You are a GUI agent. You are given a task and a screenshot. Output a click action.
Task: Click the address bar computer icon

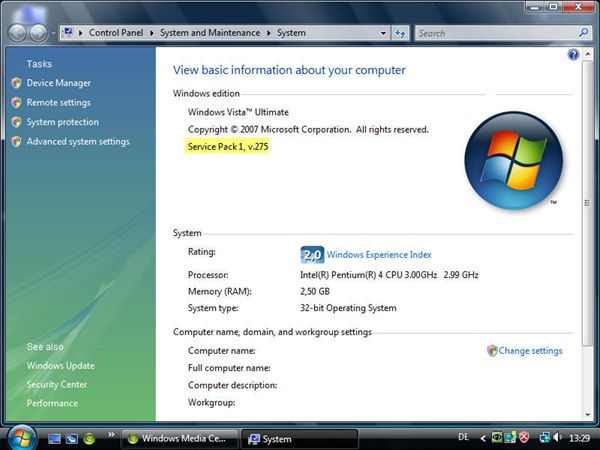68,33
